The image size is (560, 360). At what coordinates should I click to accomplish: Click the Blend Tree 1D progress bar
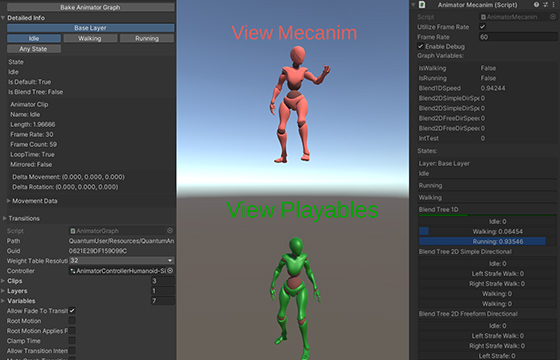(487, 215)
